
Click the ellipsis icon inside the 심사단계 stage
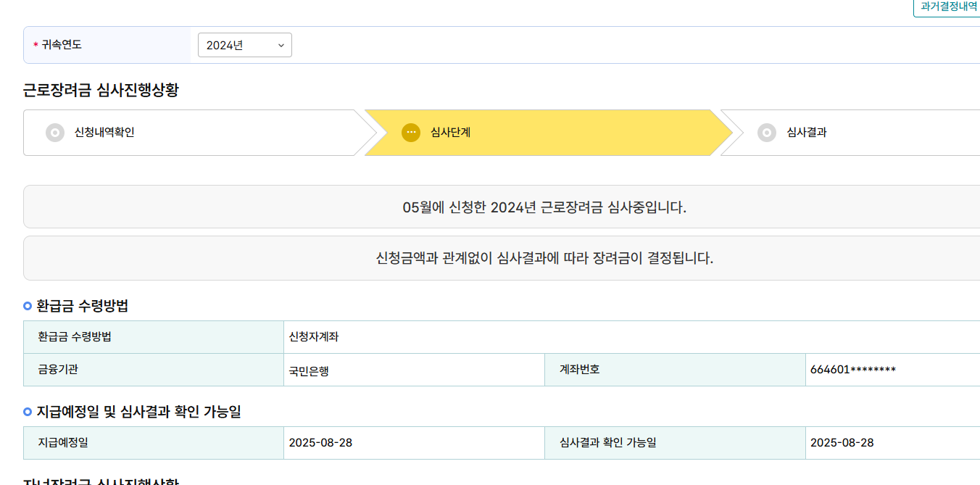click(410, 133)
